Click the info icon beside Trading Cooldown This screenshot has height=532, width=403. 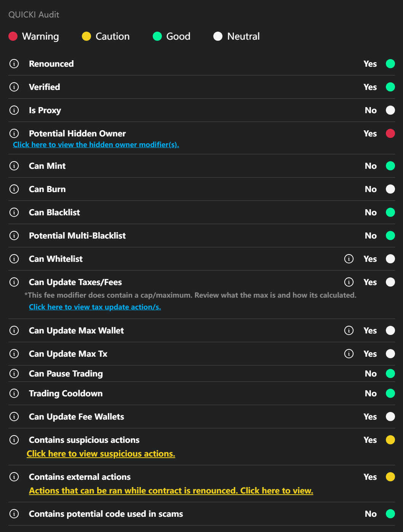pos(14,393)
